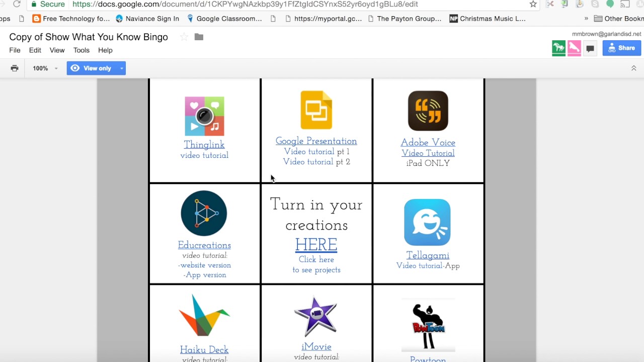Collapse the menus with the chevron
644x362 pixels.
633,68
